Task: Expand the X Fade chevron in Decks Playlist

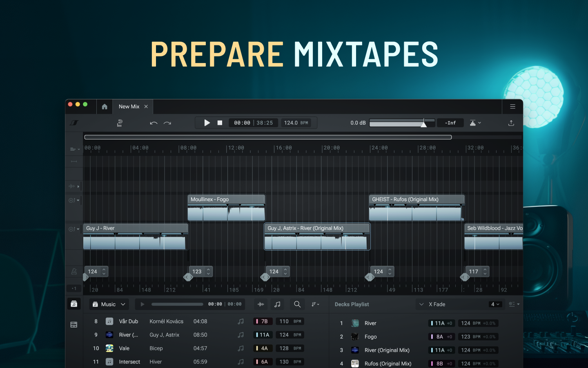Action: pos(421,304)
